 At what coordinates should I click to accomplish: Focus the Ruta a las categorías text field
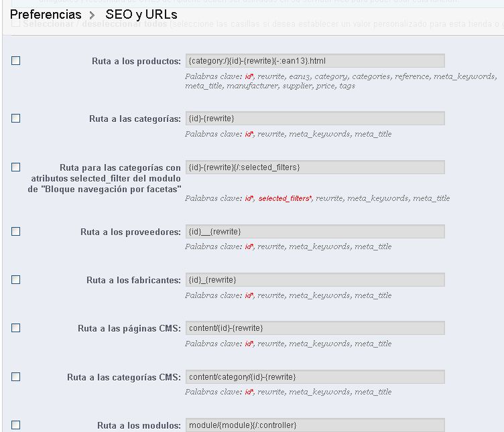tap(315, 119)
